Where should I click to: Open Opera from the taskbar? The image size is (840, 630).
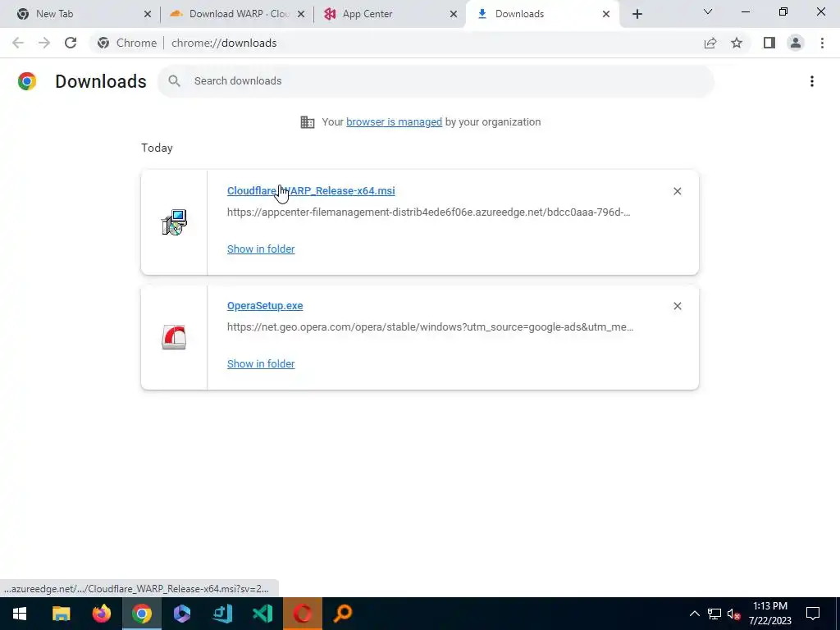[x=303, y=614]
